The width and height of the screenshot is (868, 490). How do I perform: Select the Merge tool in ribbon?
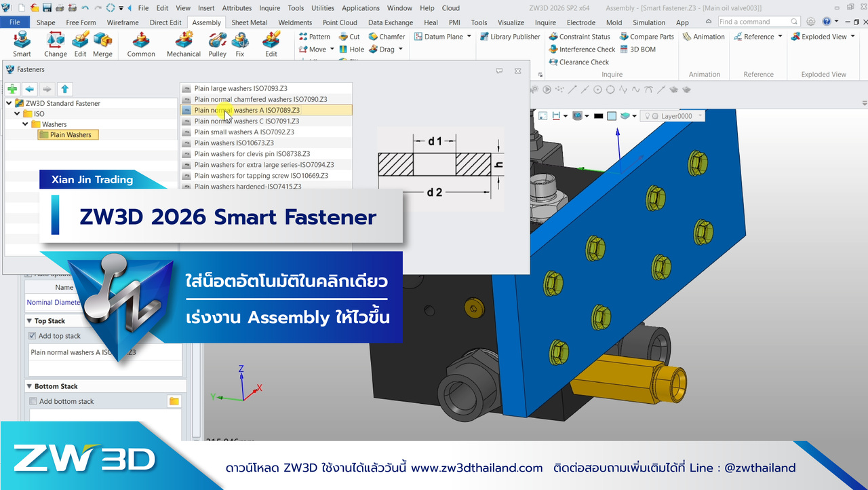(103, 43)
